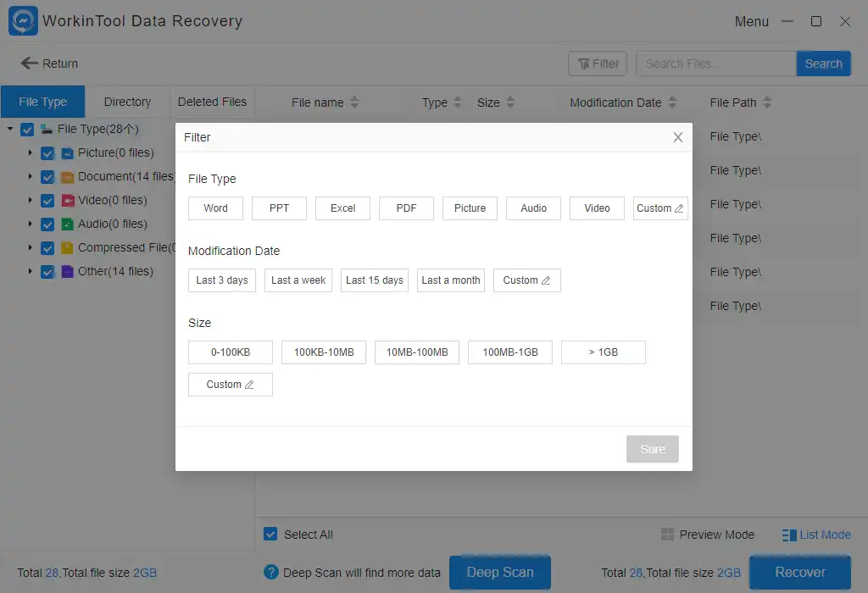
Task: Click the Picture folder icon in tree
Action: (68, 153)
